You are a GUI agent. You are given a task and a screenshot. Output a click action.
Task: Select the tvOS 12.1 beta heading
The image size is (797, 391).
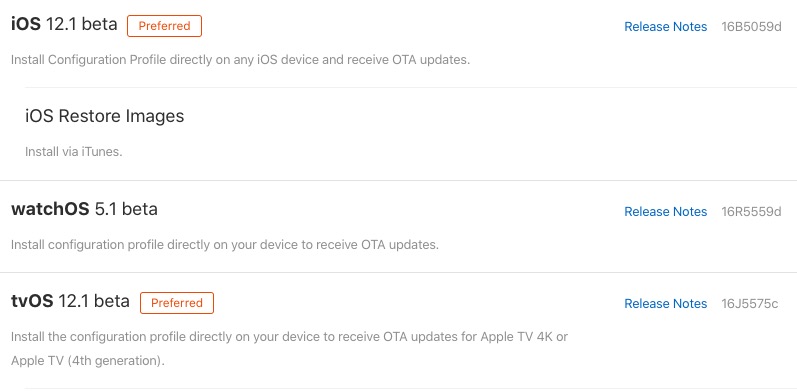pos(70,301)
